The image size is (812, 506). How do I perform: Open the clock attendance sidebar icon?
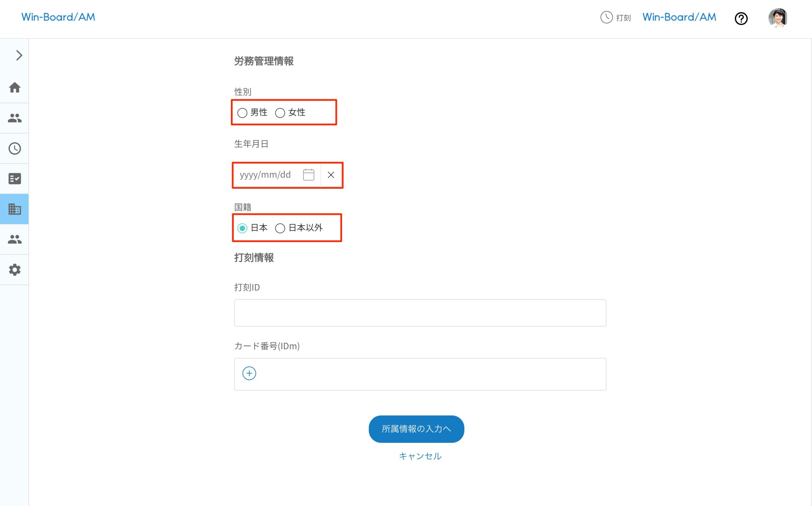click(x=15, y=148)
